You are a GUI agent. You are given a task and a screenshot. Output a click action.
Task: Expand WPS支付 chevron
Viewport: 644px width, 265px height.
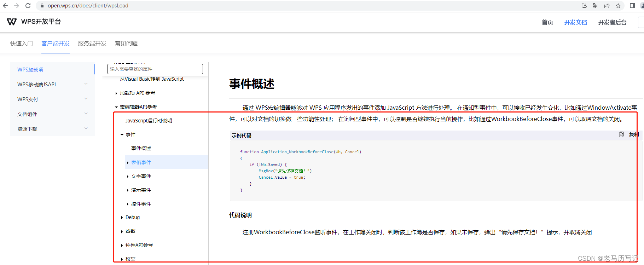(x=86, y=99)
